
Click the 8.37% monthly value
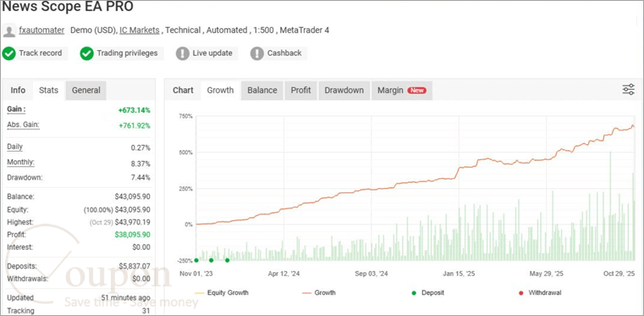coord(140,164)
